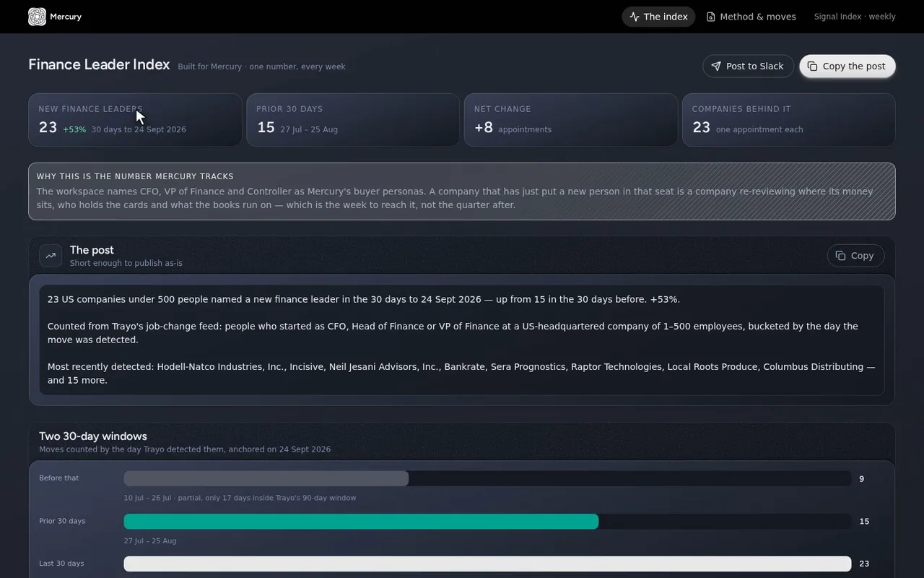Click the pulse icon in The index tab

click(x=635, y=17)
